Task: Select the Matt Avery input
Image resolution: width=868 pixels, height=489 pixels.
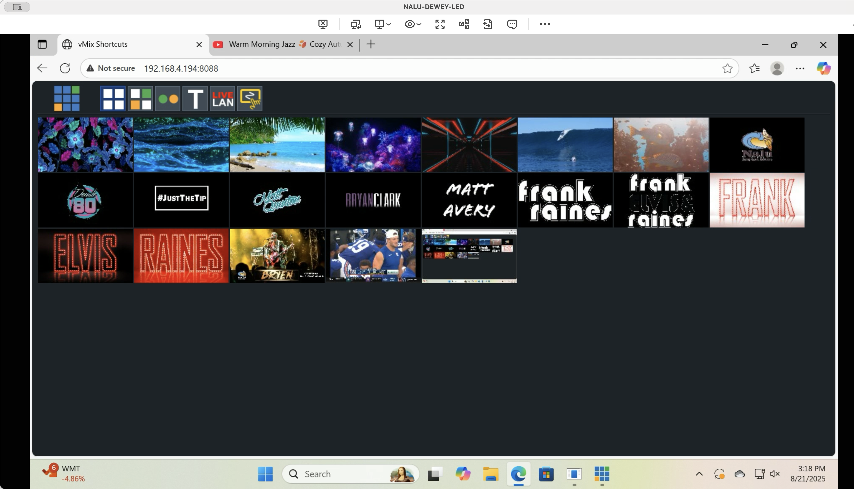Action: point(469,200)
